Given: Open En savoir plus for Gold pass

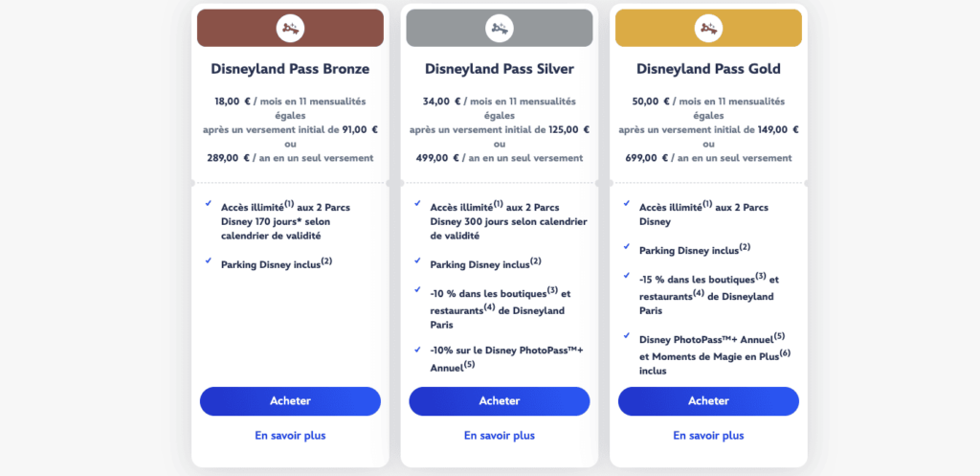Looking at the screenshot, I should click(x=708, y=436).
